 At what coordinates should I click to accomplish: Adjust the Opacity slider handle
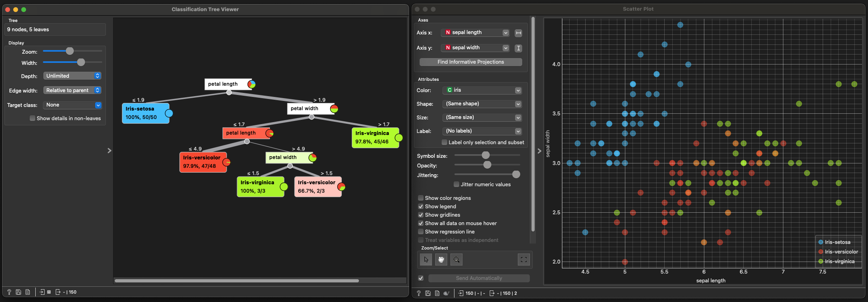tap(487, 165)
